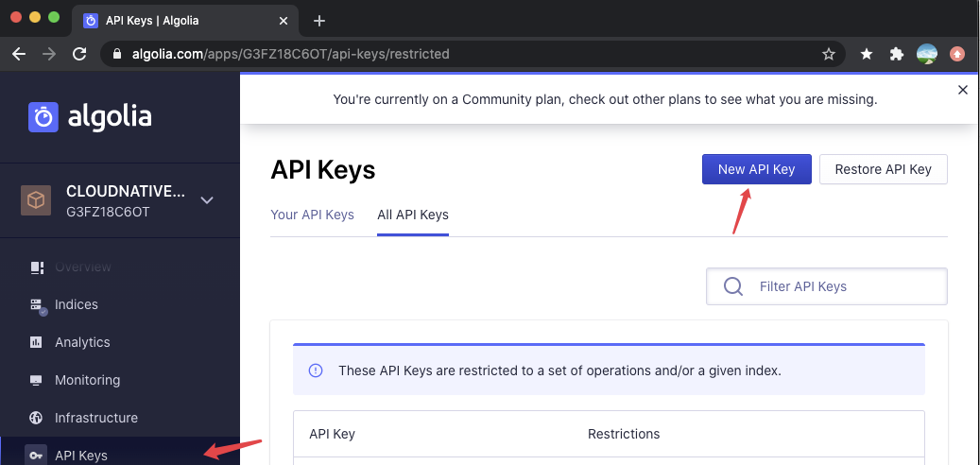Image resolution: width=980 pixels, height=465 pixels.
Task: Open the Analytics chart icon
Action: (37, 342)
